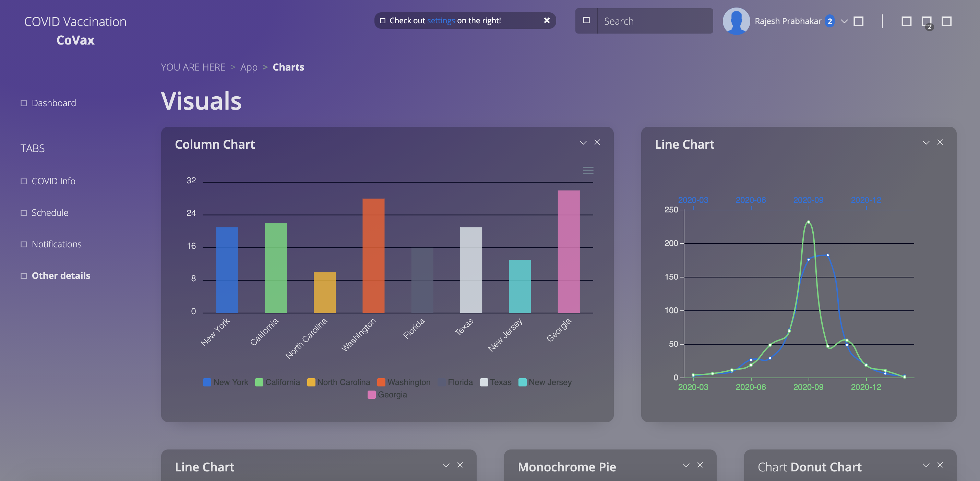This screenshot has width=980, height=481.
Task: Click Rajesh Prabhakar's profile avatar
Action: [x=736, y=21]
